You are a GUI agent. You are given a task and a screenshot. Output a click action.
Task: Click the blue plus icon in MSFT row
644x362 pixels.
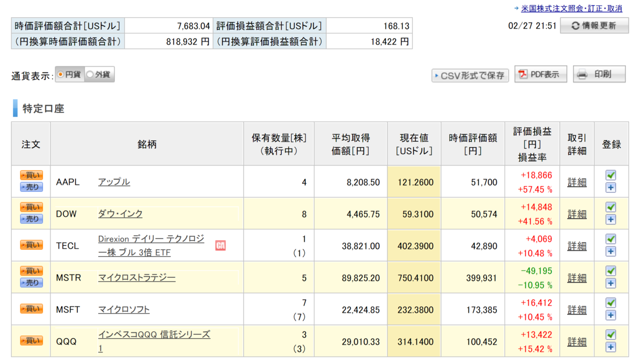[x=611, y=315]
